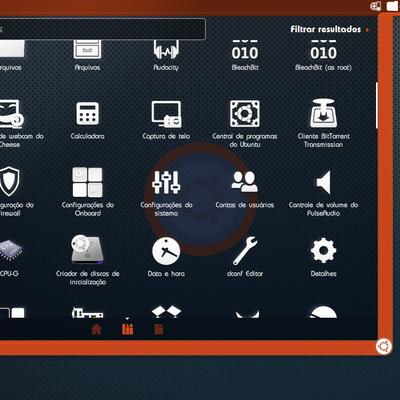Switch to the Applications lens tab

click(127, 329)
